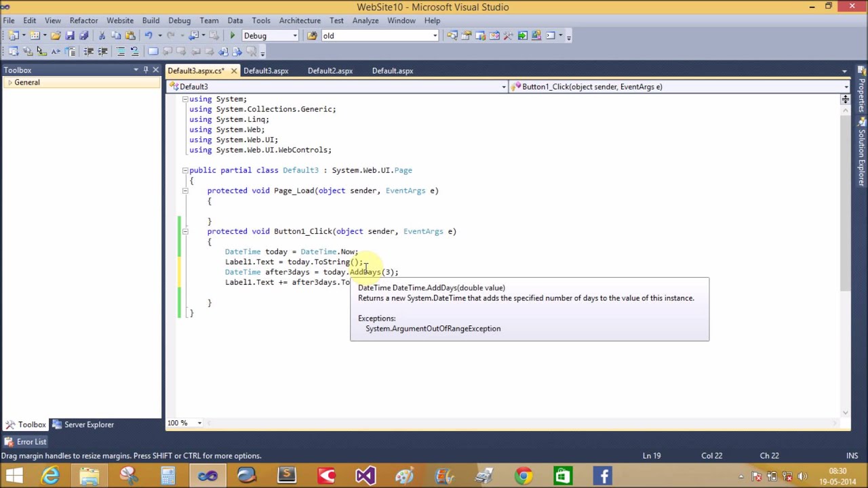The width and height of the screenshot is (868, 488).
Task: Open the Analyze menu
Action: tap(366, 20)
